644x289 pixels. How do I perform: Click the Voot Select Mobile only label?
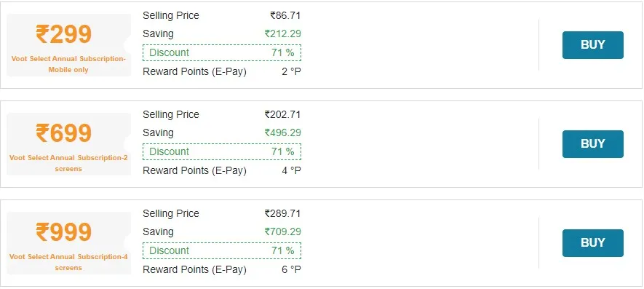(68, 64)
